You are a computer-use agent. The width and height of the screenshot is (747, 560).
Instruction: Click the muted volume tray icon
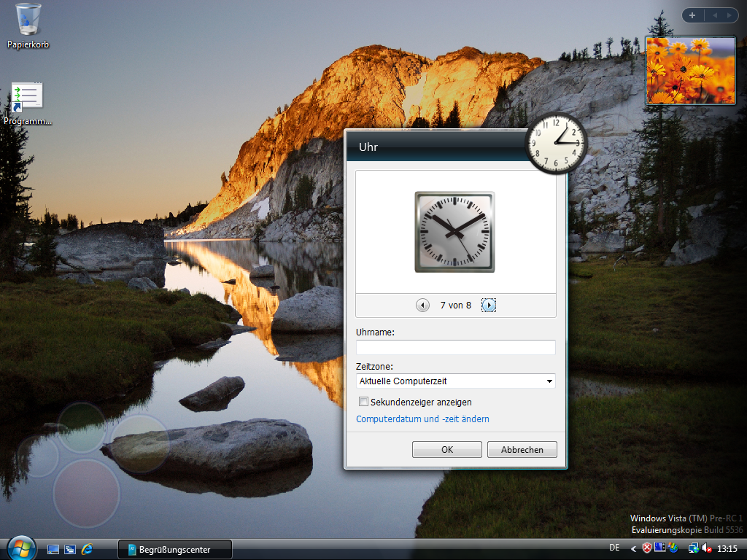(707, 548)
